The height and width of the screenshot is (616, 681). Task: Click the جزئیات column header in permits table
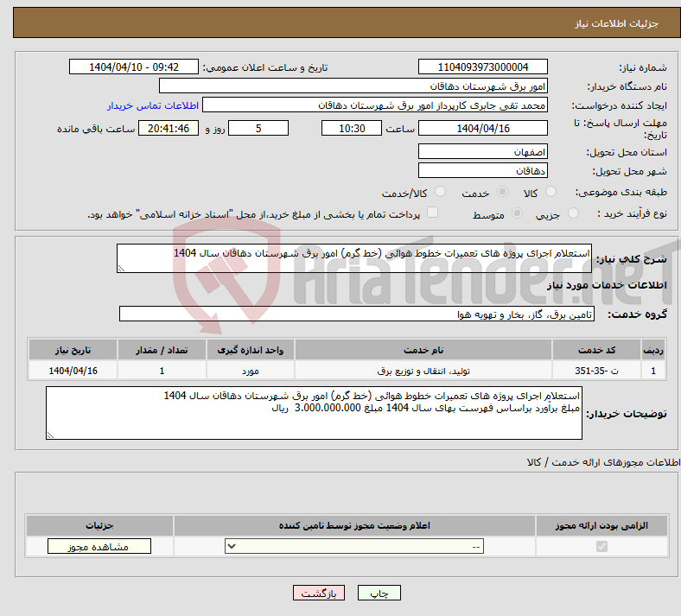tap(99, 525)
